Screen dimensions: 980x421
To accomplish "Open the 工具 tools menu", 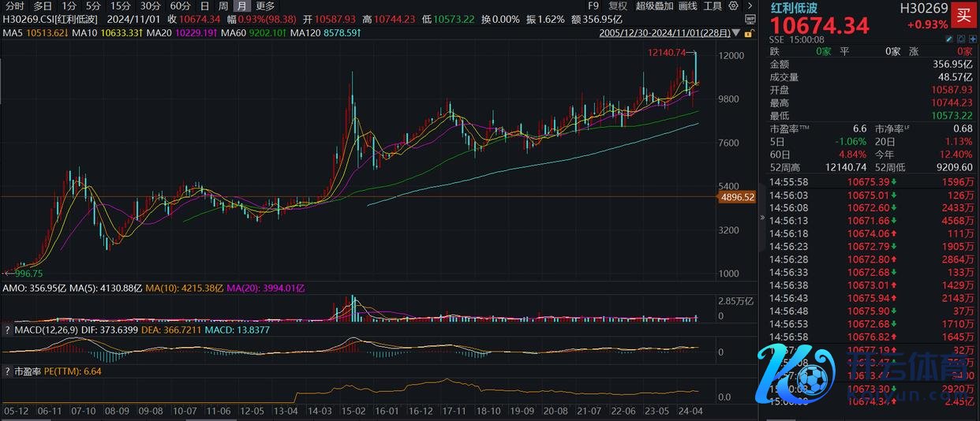I will point(712,6).
